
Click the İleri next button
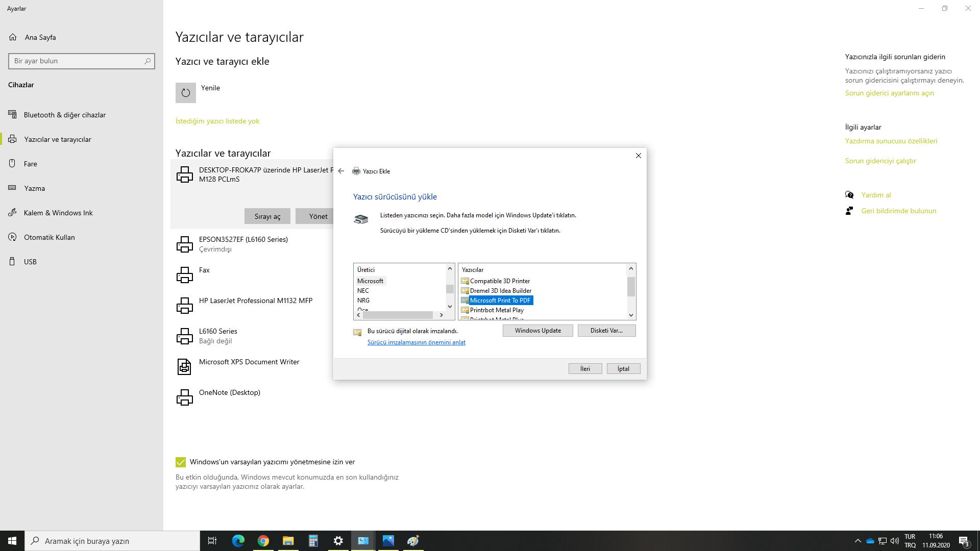[585, 369]
